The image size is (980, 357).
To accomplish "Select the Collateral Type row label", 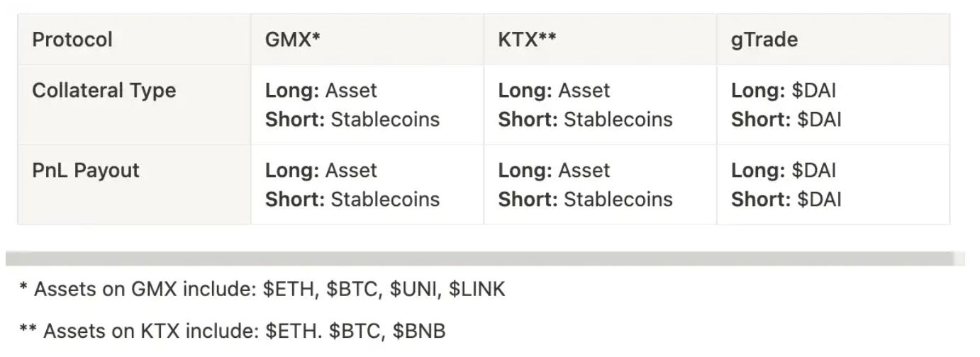I will (x=104, y=91).
